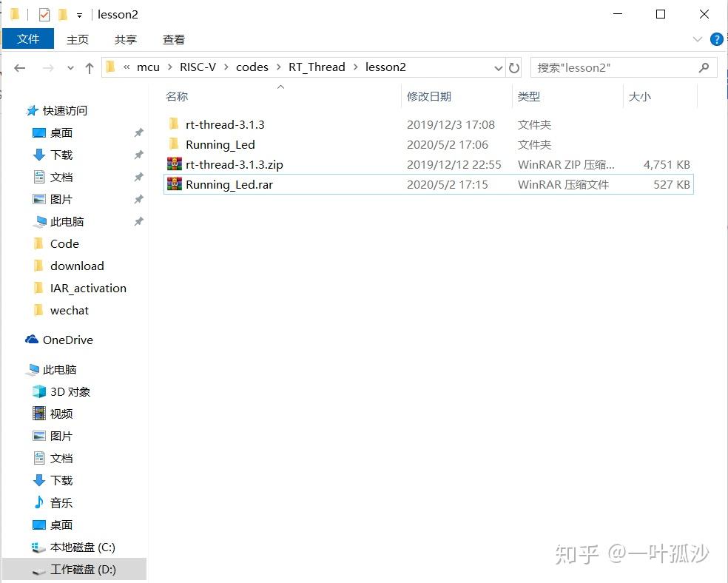Viewport: 728px width, 583px height.
Task: Unpin 图片 from Quick Access
Action: [138, 199]
